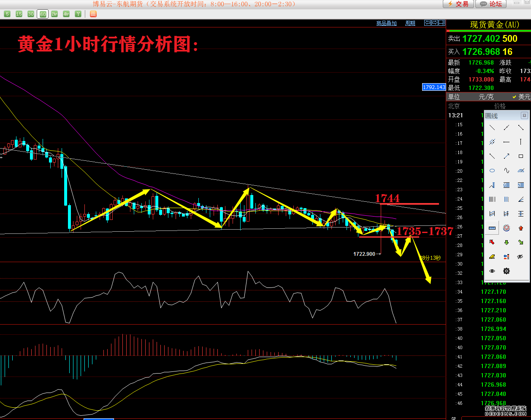Viewport: 531px width, 420px height.
Task: Click the delete-all drawings list icon
Action: tap(507, 257)
